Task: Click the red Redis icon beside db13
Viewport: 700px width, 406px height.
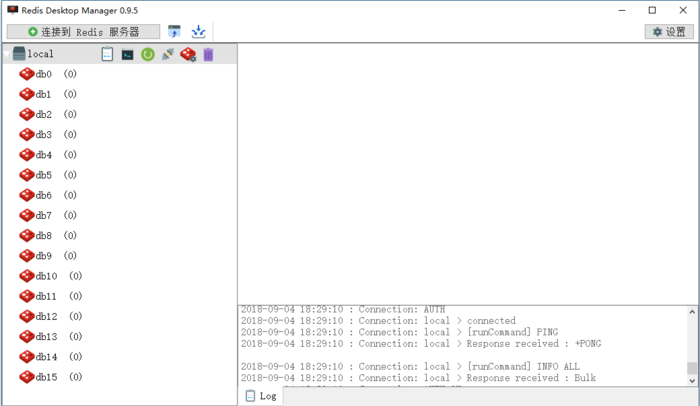Action: 27,336
